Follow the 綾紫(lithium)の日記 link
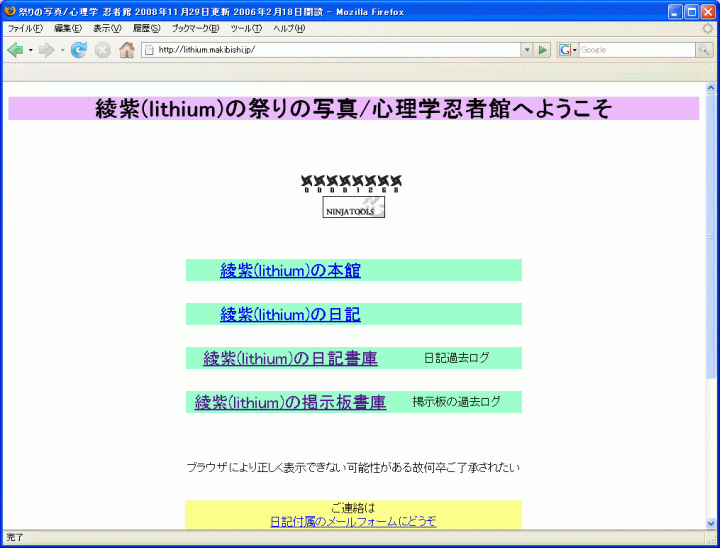Viewport: 720px width, 548px height. (290, 315)
